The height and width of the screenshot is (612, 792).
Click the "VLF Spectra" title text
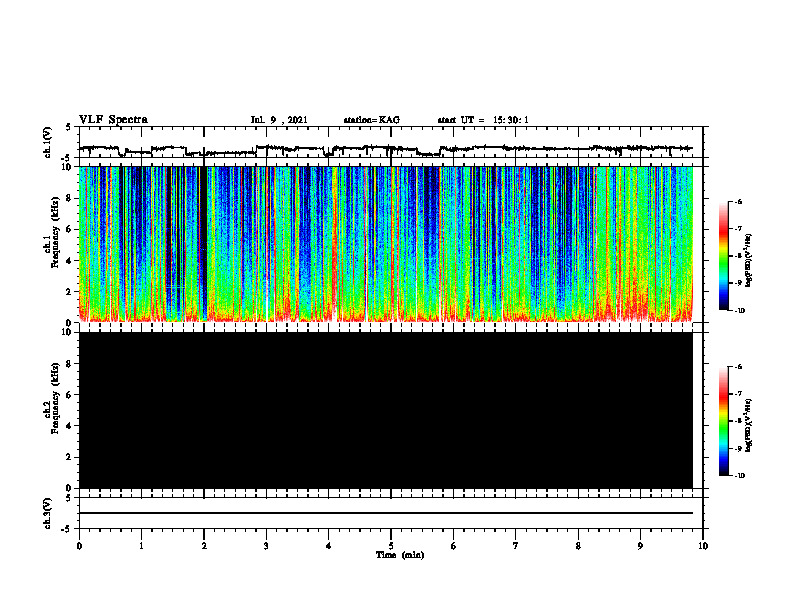click(x=113, y=120)
